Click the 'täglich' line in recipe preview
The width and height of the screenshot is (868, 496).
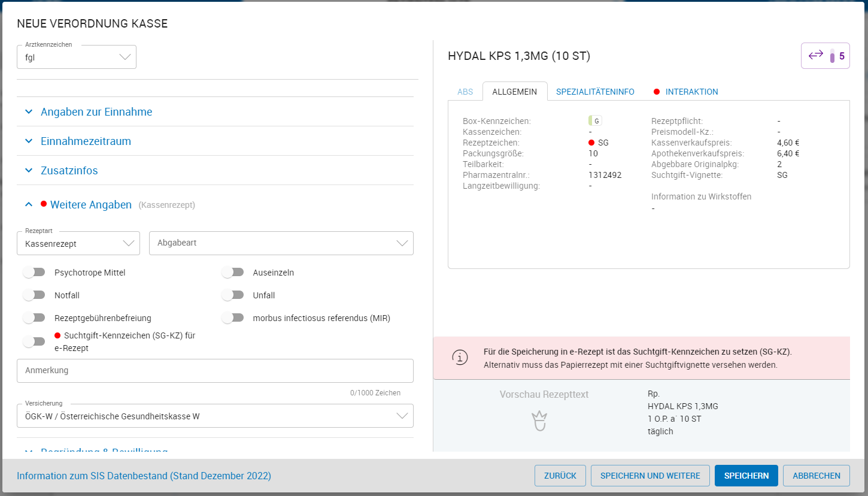point(660,431)
